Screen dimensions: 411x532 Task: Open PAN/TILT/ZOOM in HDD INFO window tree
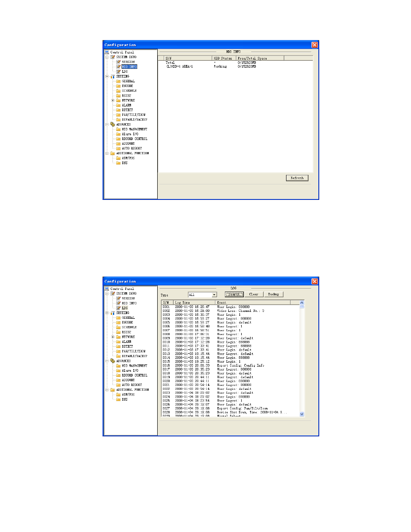click(134, 115)
